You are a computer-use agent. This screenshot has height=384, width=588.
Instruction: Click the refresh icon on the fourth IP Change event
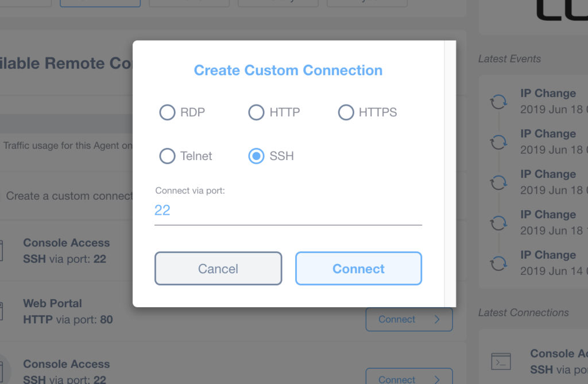pyautogui.click(x=499, y=223)
